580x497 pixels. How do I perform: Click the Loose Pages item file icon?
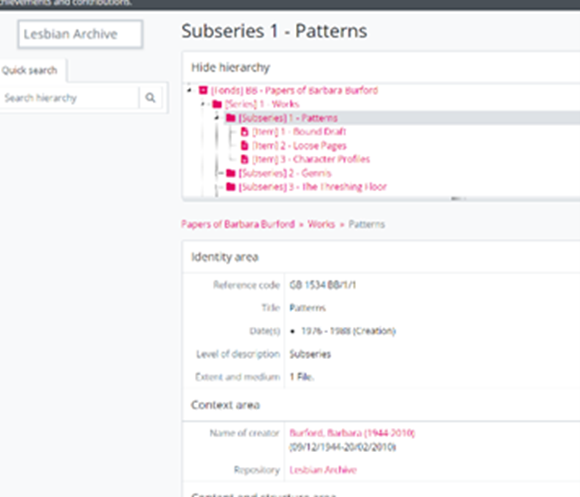click(x=245, y=145)
